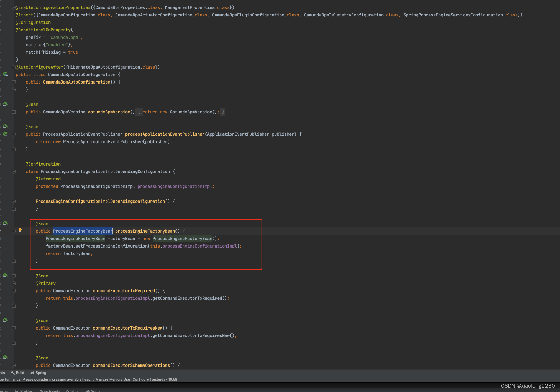Open the Spring tool window tab
This screenshot has width=560, height=392.
point(39,373)
